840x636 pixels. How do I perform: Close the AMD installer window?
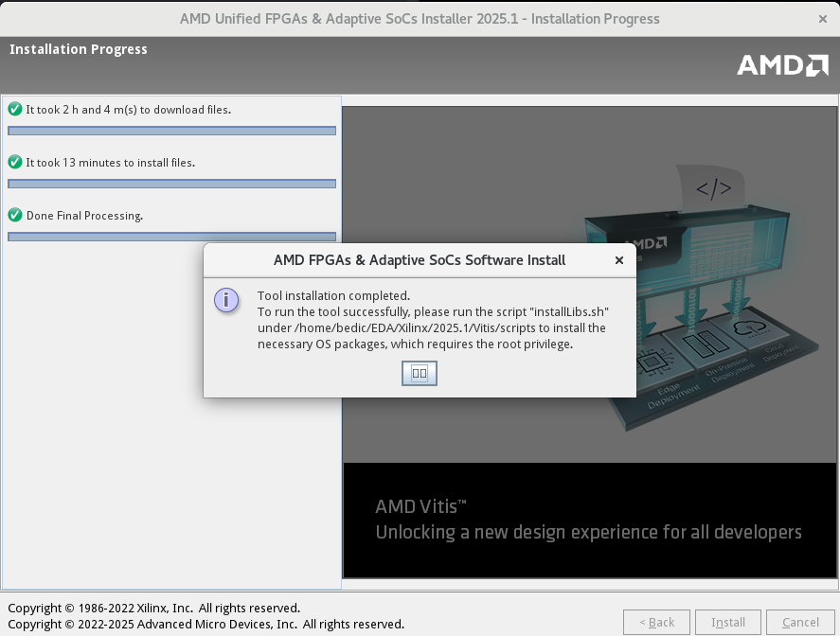821,19
